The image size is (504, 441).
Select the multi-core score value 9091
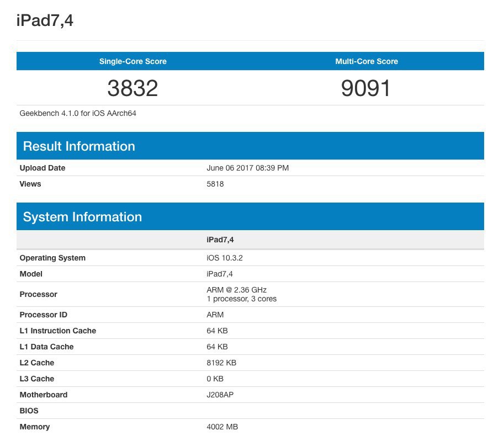pyautogui.click(x=366, y=88)
